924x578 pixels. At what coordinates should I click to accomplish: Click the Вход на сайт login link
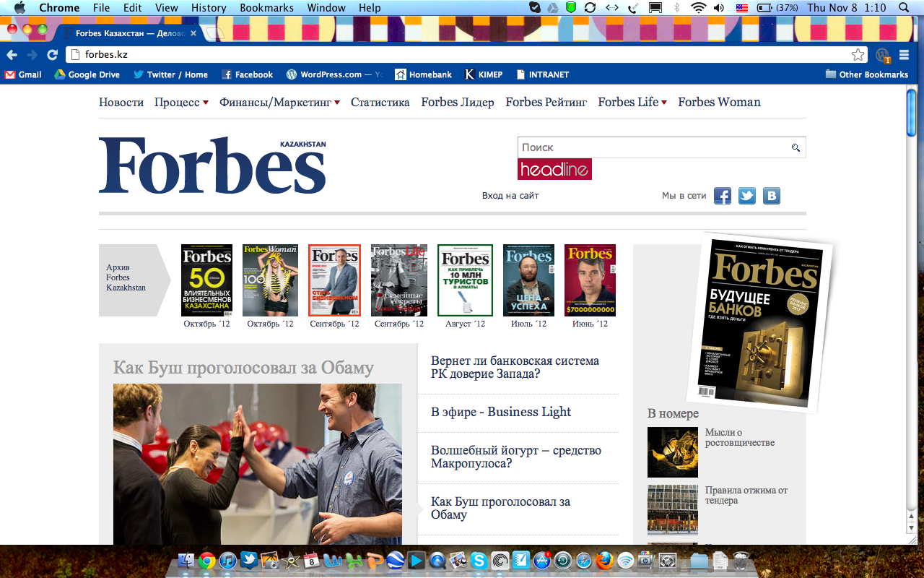510,196
